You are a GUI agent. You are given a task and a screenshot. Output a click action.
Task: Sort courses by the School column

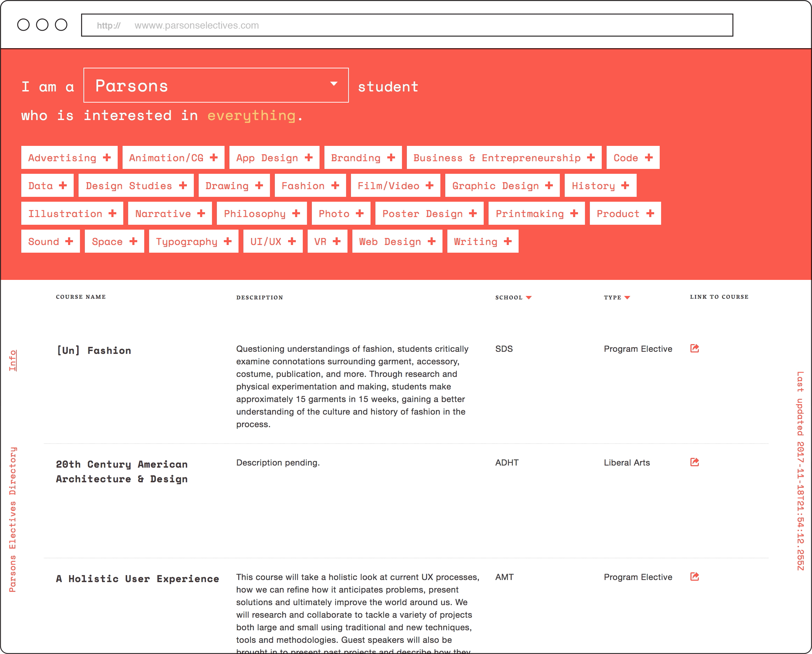[x=513, y=298]
